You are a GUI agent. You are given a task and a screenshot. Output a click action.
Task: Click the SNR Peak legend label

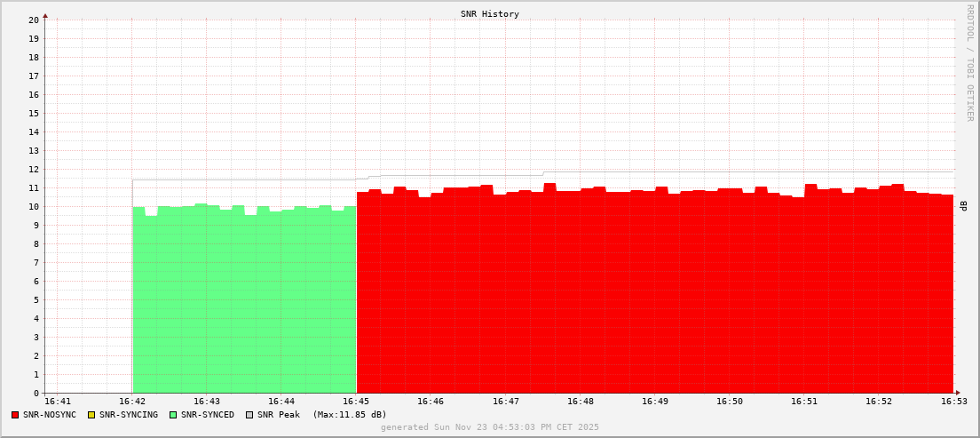[x=279, y=415]
